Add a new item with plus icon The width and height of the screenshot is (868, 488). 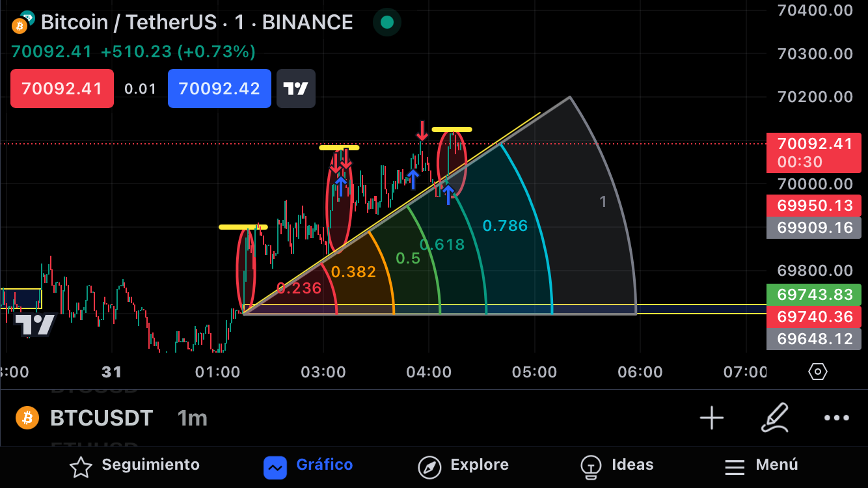pyautogui.click(x=712, y=418)
